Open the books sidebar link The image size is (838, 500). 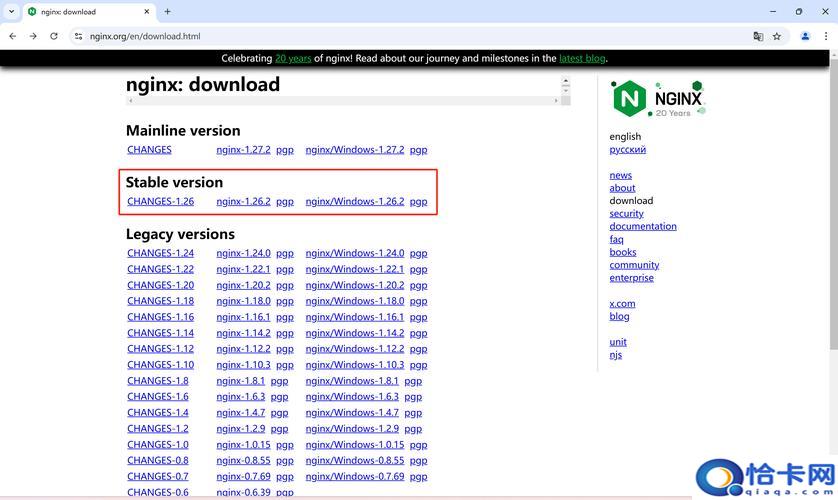[x=623, y=252]
